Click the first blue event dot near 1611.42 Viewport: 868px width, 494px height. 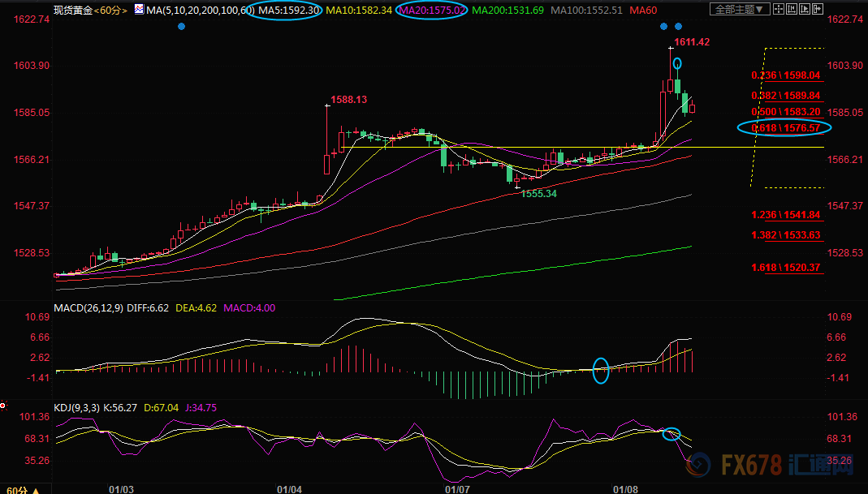coord(663,26)
